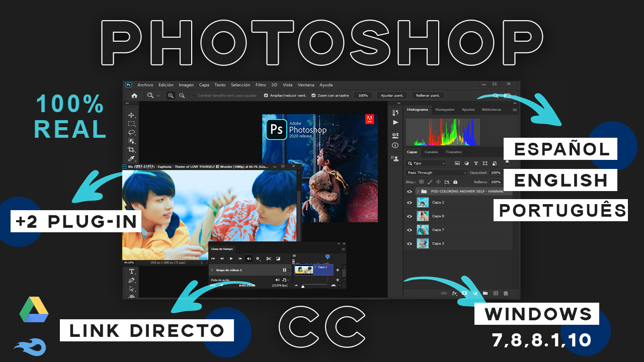Open layer styles with the fx icon

(x=454, y=293)
